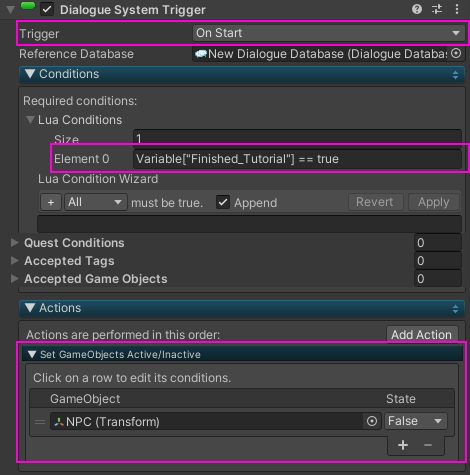Collapse the Conditions foldout
This screenshot has width=470, height=475.
pyautogui.click(x=30, y=74)
